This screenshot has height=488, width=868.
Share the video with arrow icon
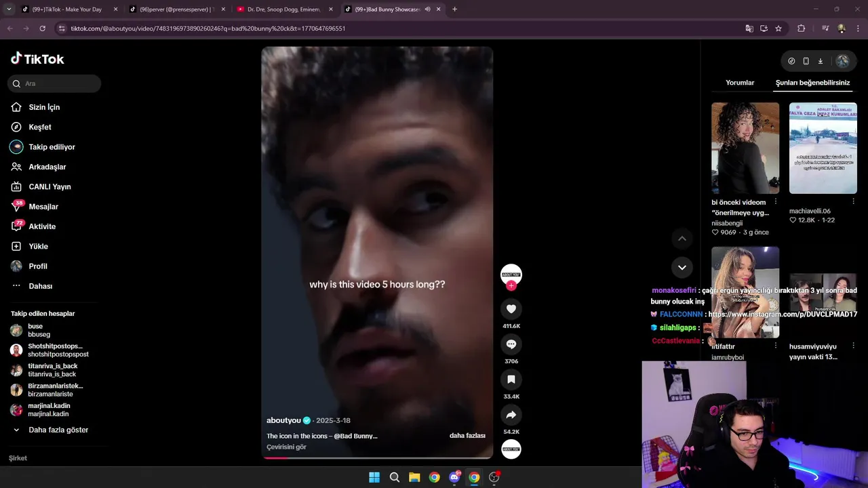(511, 415)
